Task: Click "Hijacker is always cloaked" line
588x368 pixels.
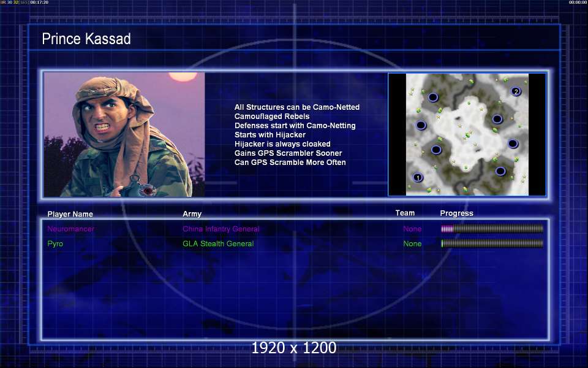Action: point(282,144)
